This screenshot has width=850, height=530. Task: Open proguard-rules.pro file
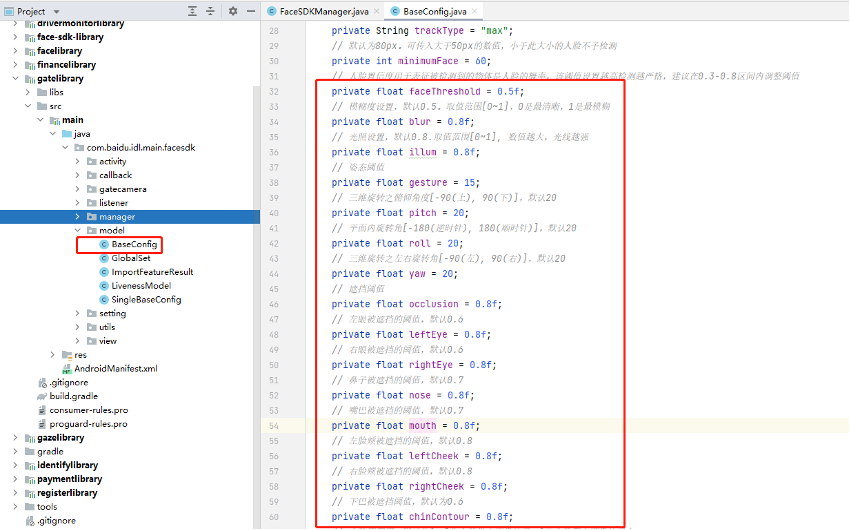88,424
